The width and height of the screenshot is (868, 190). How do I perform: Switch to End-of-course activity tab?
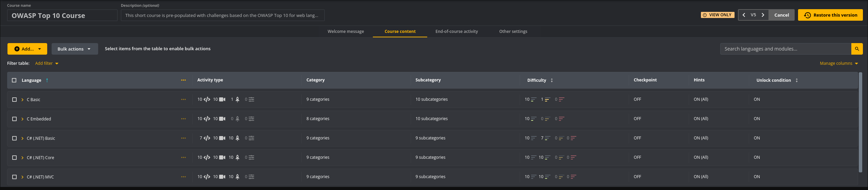[456, 32]
